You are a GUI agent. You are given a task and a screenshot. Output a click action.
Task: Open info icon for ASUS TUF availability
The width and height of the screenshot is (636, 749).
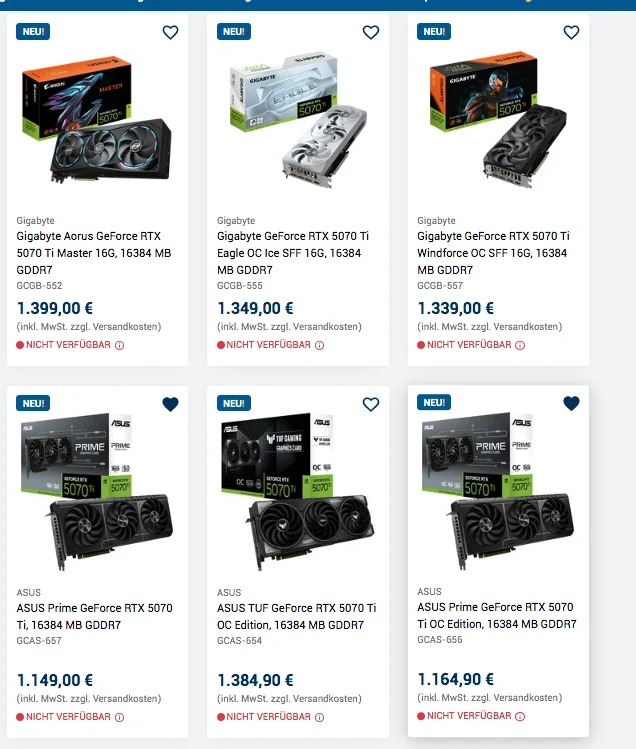click(x=320, y=717)
